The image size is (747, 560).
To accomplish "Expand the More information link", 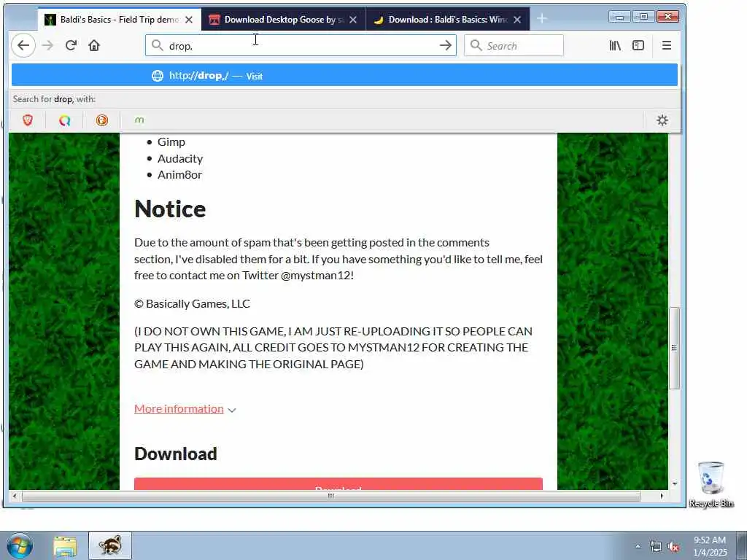I will click(x=179, y=409).
